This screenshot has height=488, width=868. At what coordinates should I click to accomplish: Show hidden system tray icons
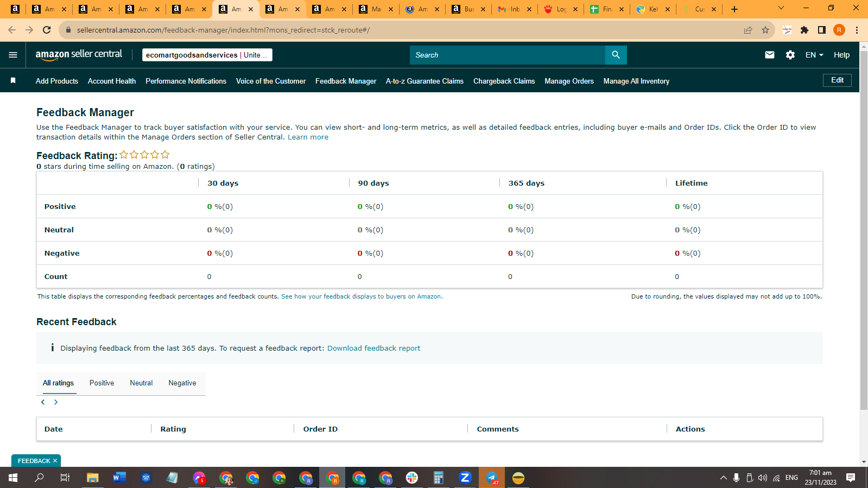click(723, 478)
